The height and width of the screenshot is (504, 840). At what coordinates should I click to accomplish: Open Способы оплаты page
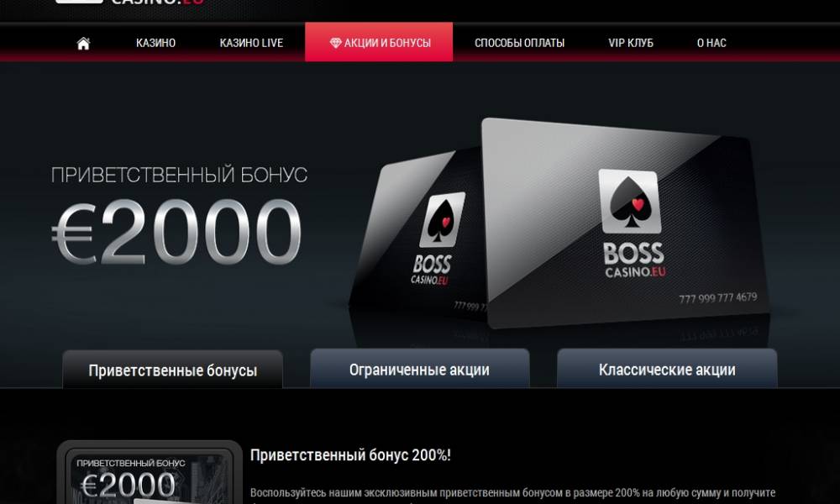click(x=520, y=43)
